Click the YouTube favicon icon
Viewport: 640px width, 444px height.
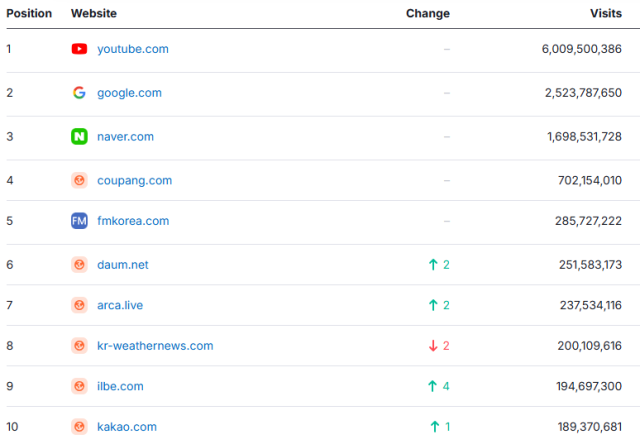pos(80,49)
